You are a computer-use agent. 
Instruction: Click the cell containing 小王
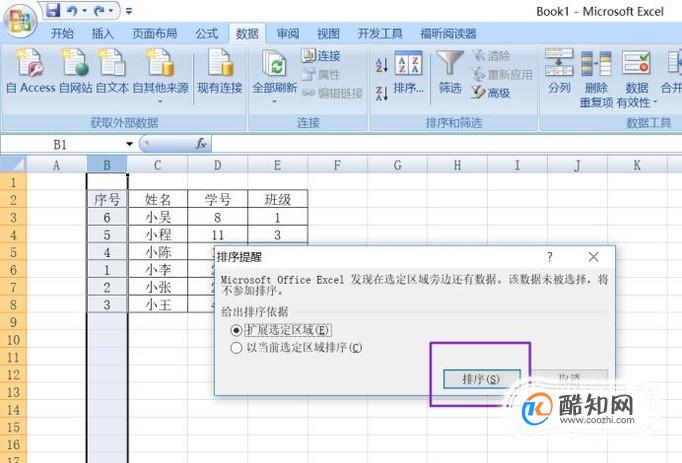157,305
